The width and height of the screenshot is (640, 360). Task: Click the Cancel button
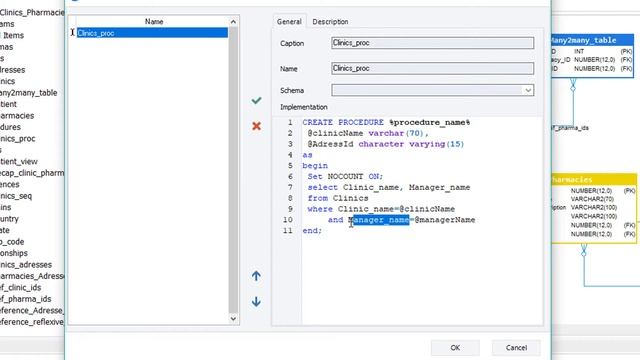pyautogui.click(x=516, y=348)
